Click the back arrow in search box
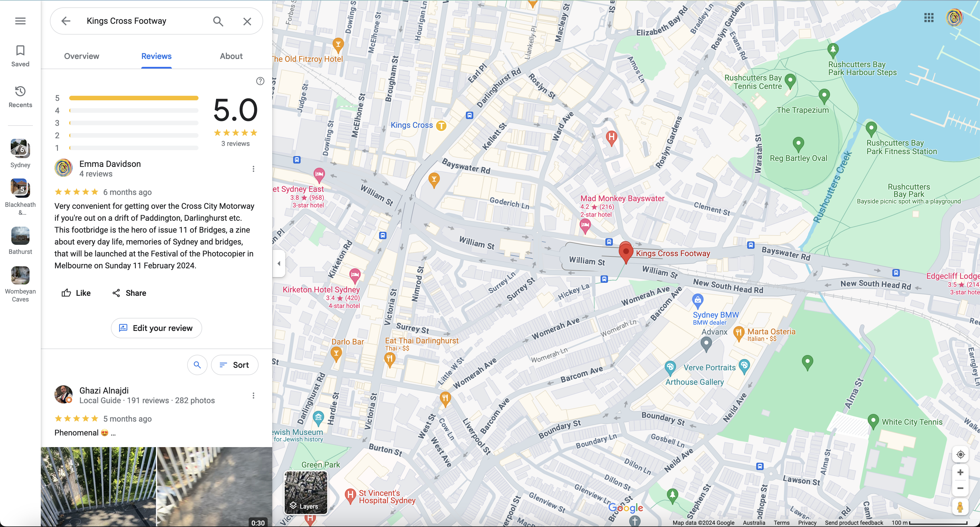The height and width of the screenshot is (527, 980). point(66,21)
